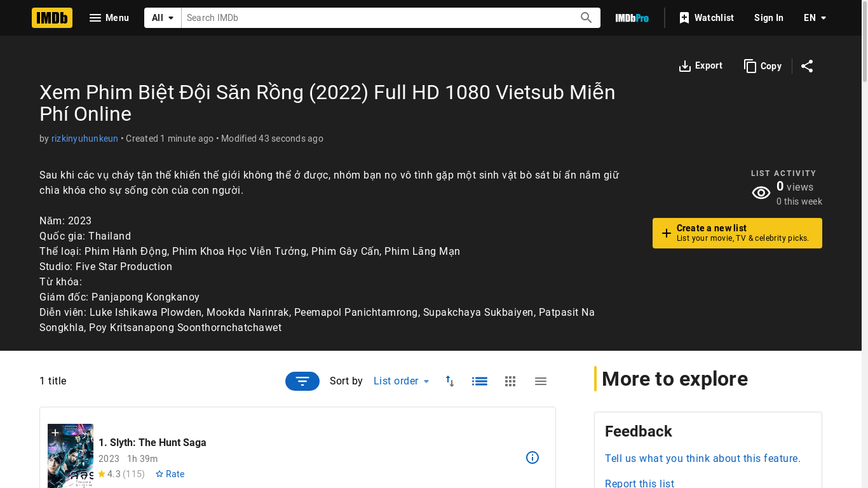
Task: Open the Watchlist
Action: pyautogui.click(x=706, y=18)
